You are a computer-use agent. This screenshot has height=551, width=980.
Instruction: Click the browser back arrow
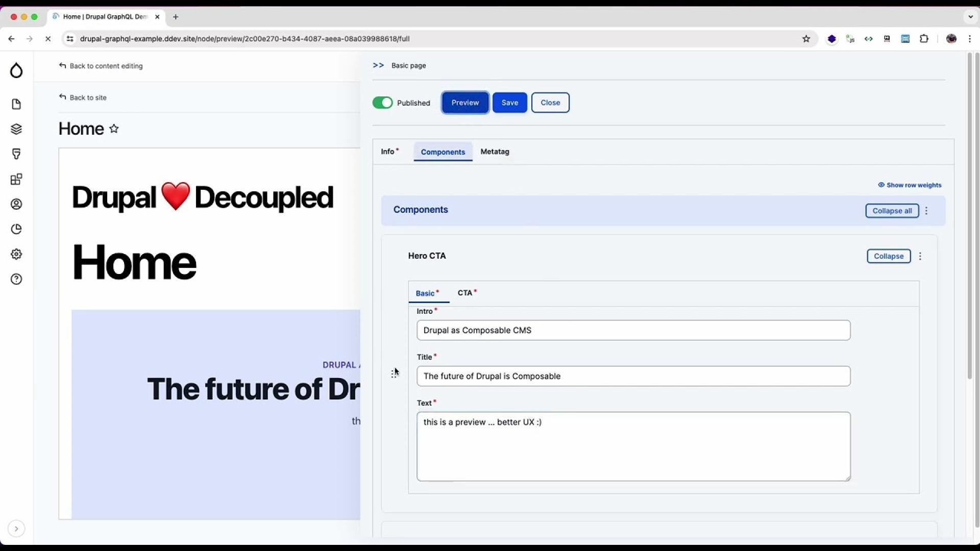tap(11, 39)
